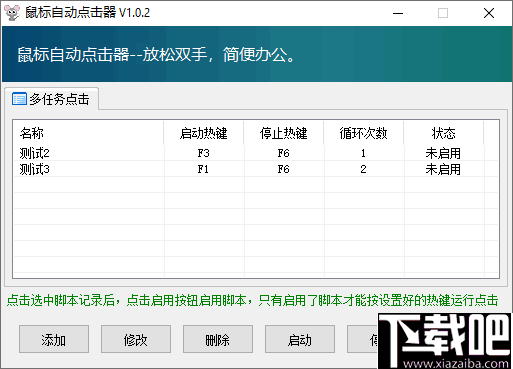The image size is (513, 369).
Task: Click the mouse app icon in title bar
Action: click(12, 13)
